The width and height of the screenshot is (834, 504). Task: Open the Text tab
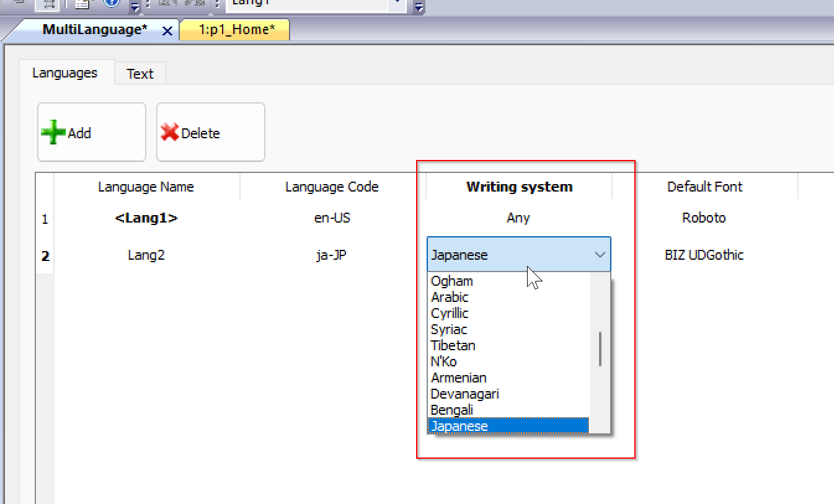pos(140,74)
